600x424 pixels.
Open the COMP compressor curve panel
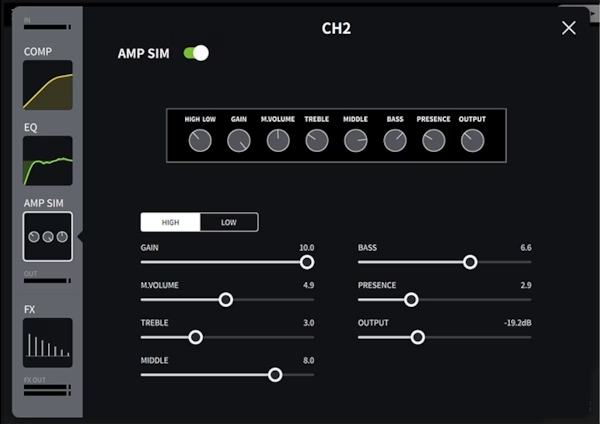[48, 85]
